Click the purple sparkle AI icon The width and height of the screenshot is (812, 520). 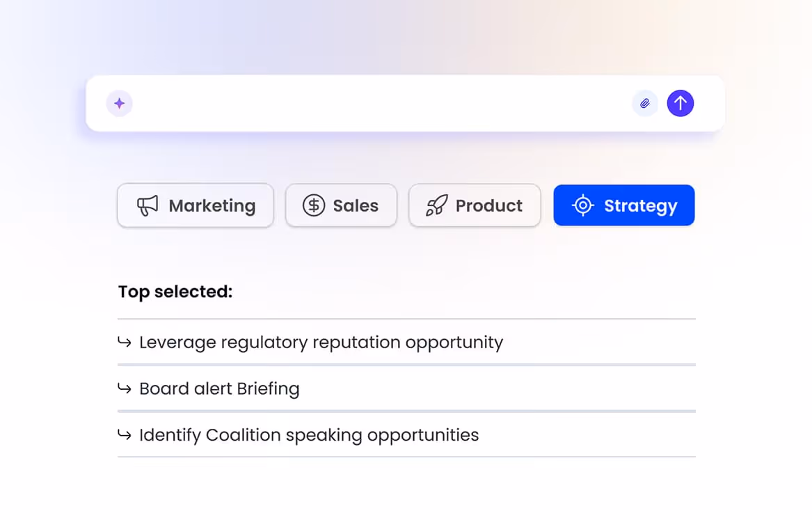[119, 104]
